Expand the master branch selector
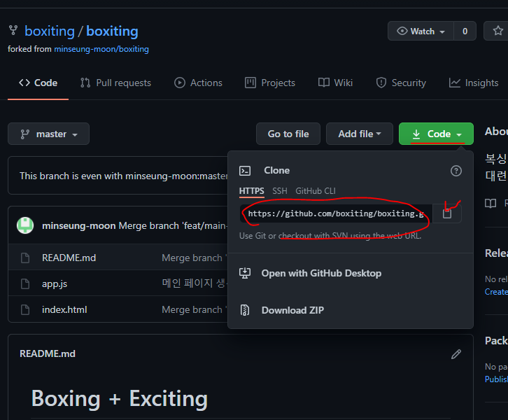508x420 pixels. coord(48,134)
